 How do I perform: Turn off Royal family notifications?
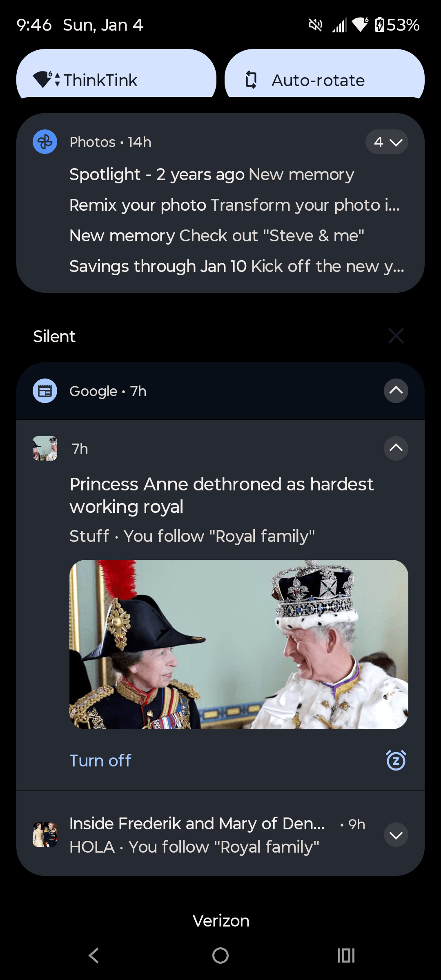click(100, 761)
